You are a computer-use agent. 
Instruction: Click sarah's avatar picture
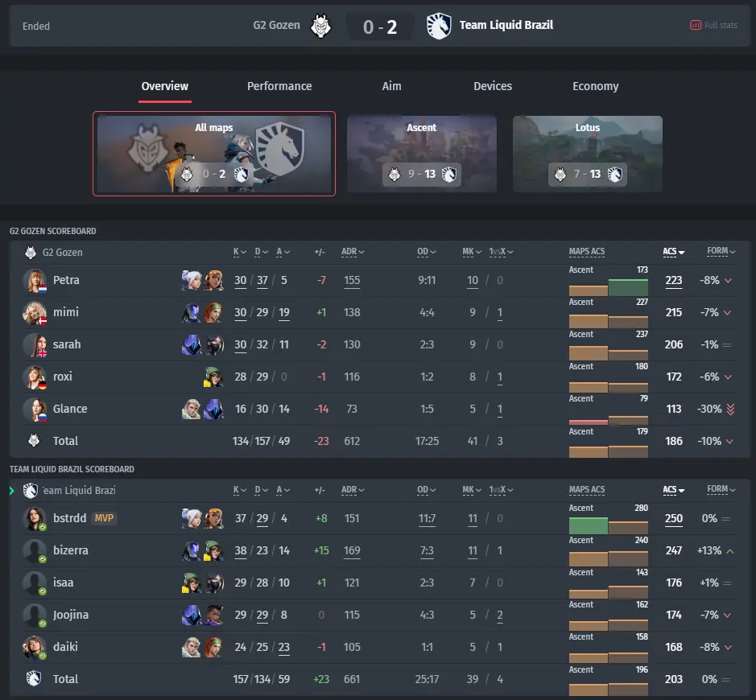click(35, 345)
